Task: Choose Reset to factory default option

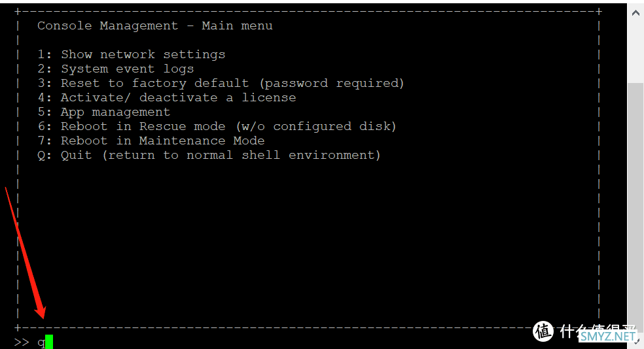Action: (x=221, y=83)
